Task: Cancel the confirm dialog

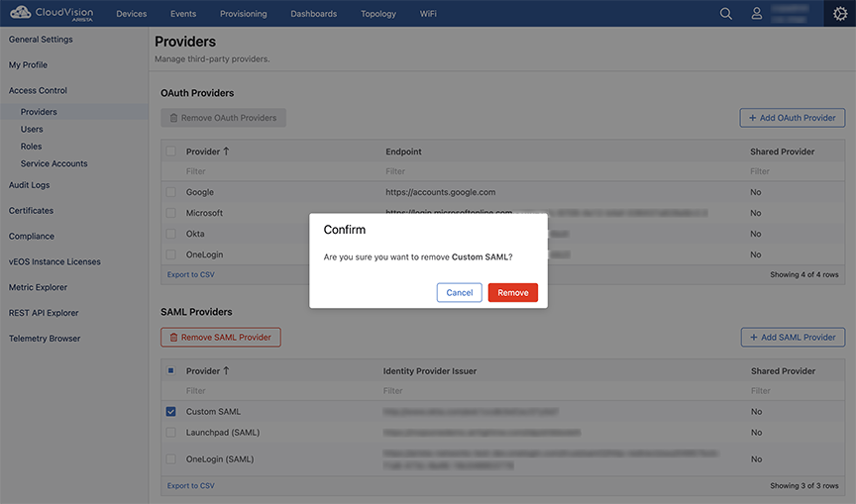Action: pyautogui.click(x=459, y=292)
